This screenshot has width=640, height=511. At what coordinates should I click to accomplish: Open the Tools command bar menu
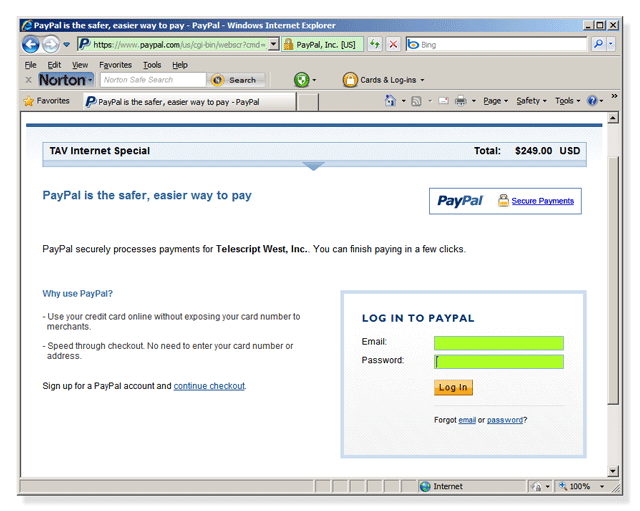567,101
